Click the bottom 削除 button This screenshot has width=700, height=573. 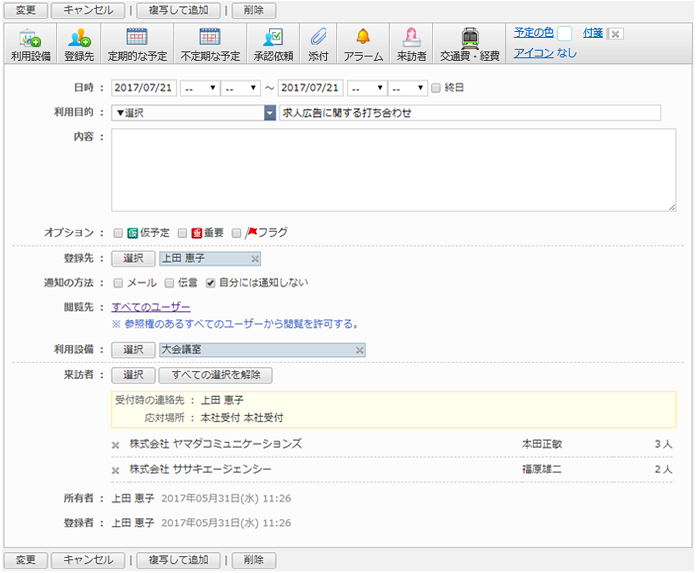254,560
